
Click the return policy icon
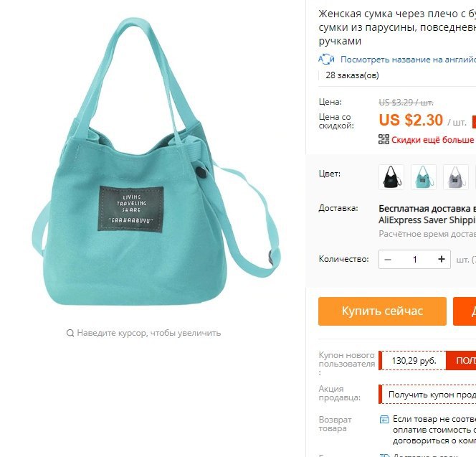click(x=384, y=419)
